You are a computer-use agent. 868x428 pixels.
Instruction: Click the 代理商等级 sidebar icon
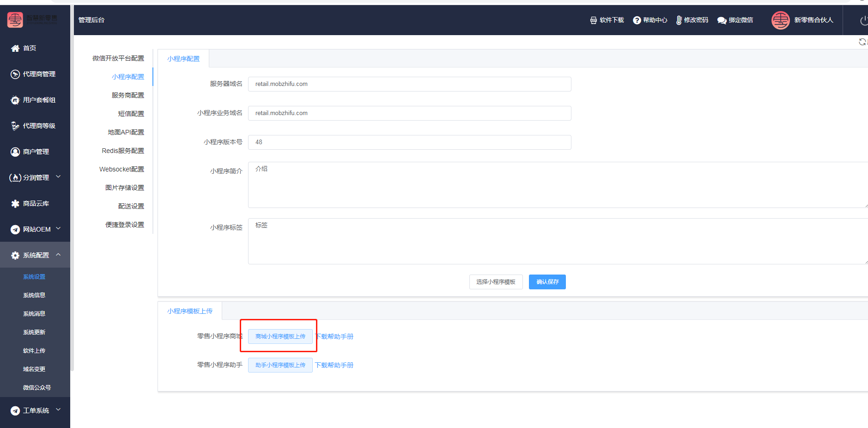pos(15,126)
